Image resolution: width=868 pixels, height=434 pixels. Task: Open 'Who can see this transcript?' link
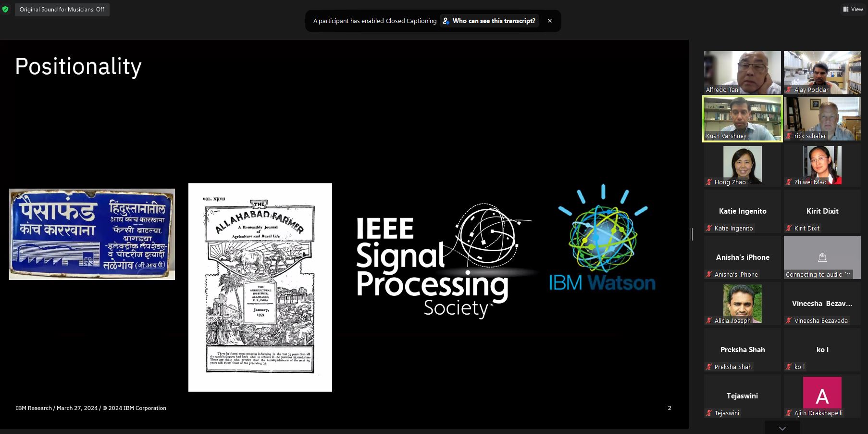489,21
